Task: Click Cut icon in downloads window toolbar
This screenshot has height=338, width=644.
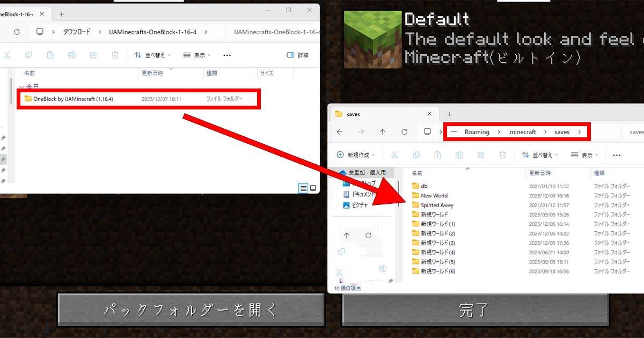Action: [x=6, y=55]
